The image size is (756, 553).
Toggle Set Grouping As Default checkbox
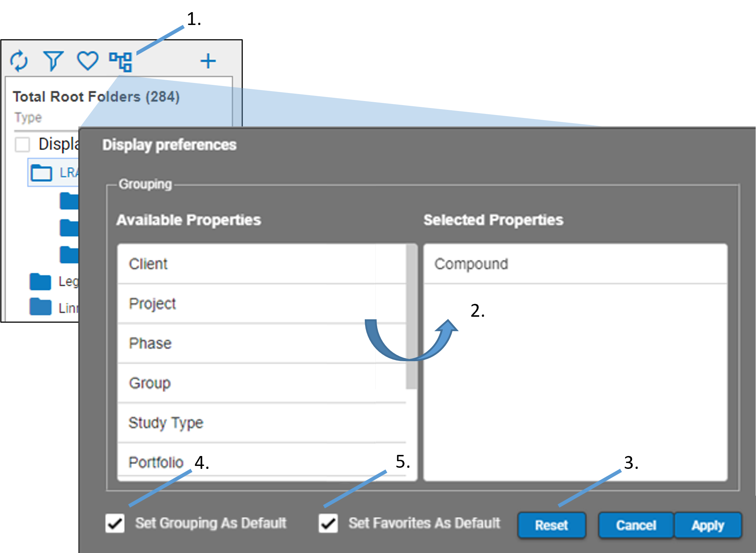(115, 523)
